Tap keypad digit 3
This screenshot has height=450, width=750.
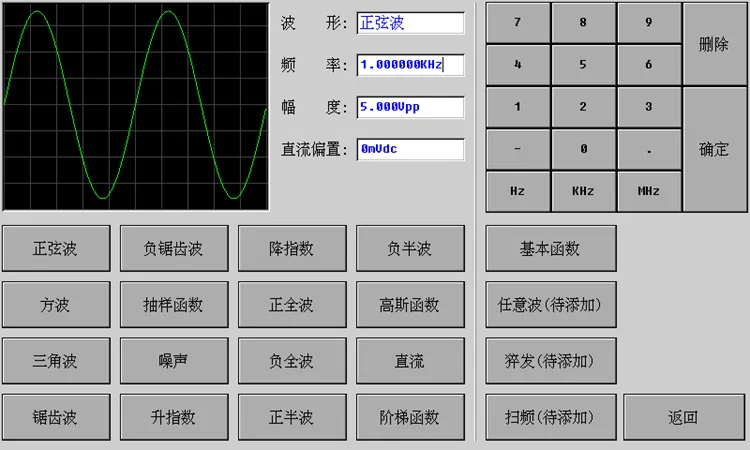tap(649, 107)
